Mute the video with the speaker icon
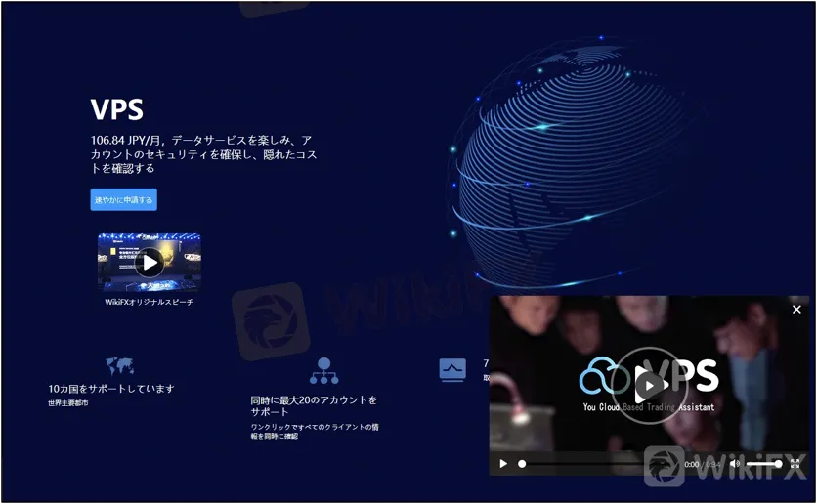Screen dimensions: 817x504 (x=735, y=463)
